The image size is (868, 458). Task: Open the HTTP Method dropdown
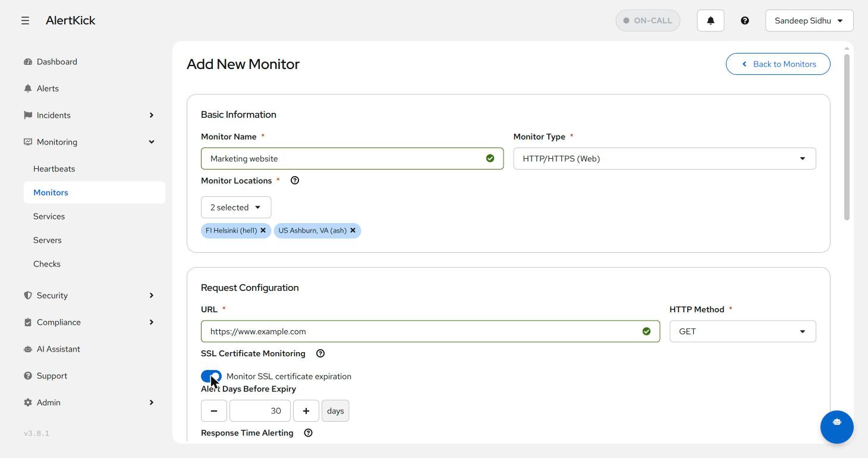pyautogui.click(x=743, y=331)
